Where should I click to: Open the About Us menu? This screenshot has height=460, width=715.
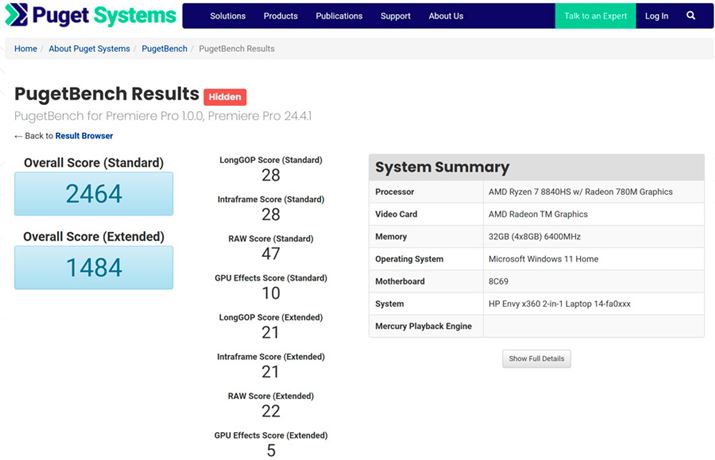coord(446,16)
